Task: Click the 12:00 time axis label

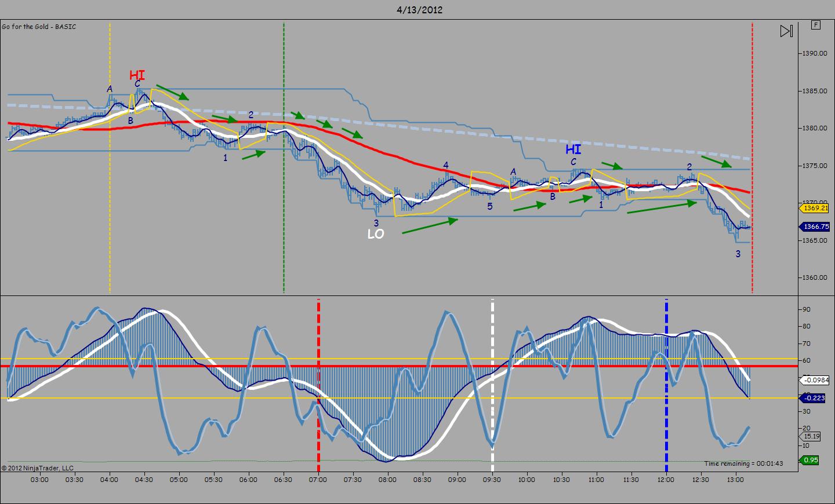Action: pos(666,480)
